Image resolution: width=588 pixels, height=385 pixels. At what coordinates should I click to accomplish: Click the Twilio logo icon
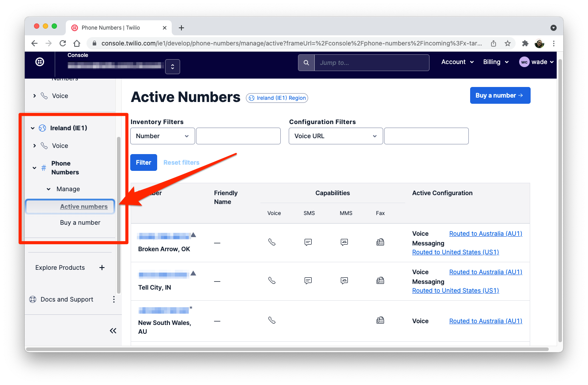tap(40, 62)
